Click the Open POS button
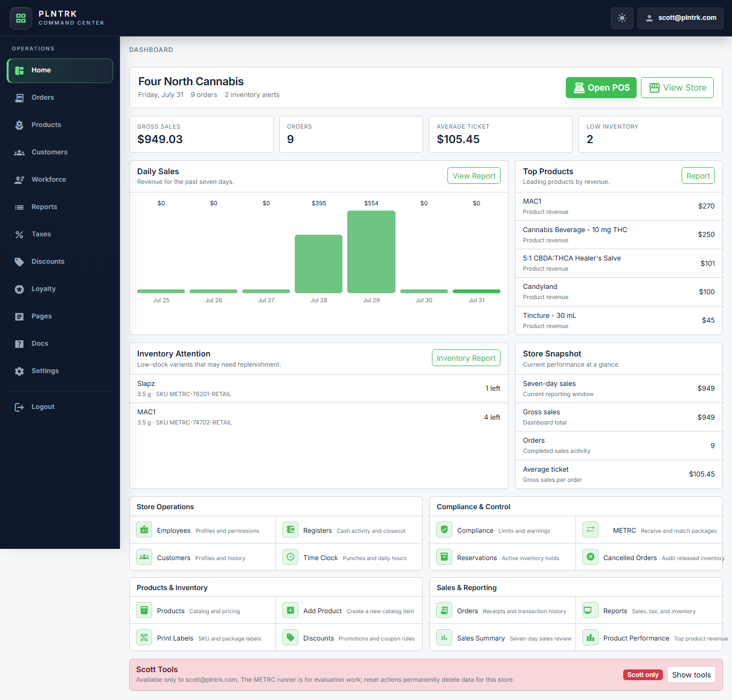Screen dimensions: 732x700 [601, 88]
